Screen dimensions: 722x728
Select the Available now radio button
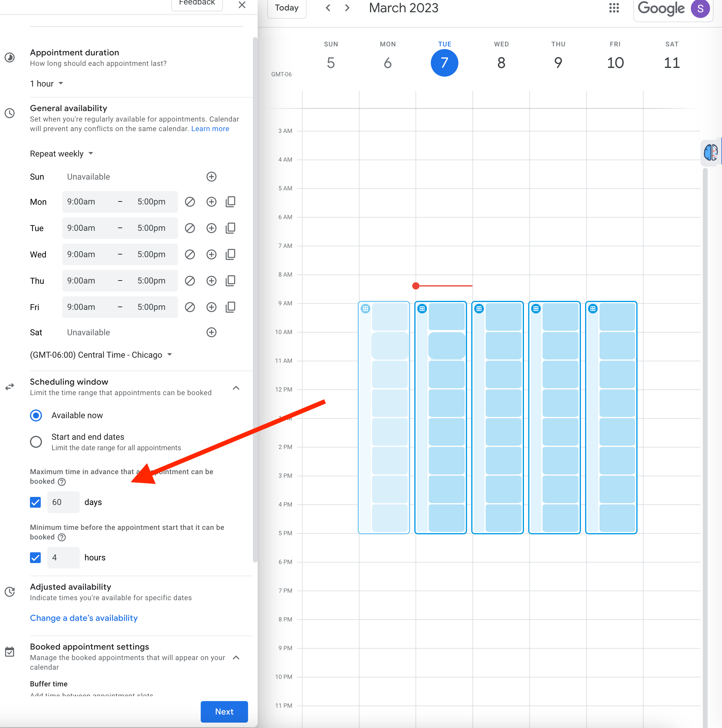tap(36, 415)
